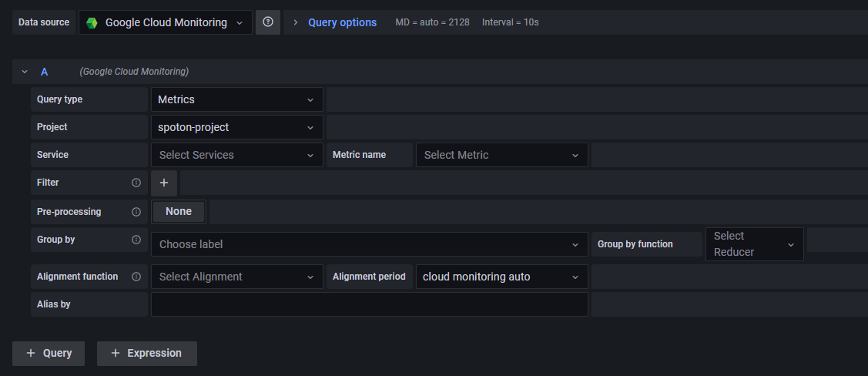
Task: Click the (Google Cloud Monitoring) query label
Action: (x=134, y=72)
